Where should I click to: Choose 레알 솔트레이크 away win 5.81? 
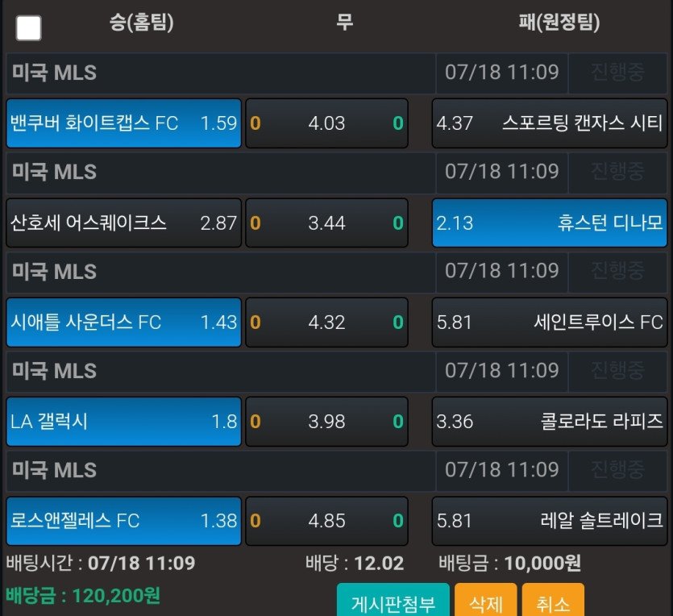tap(550, 521)
